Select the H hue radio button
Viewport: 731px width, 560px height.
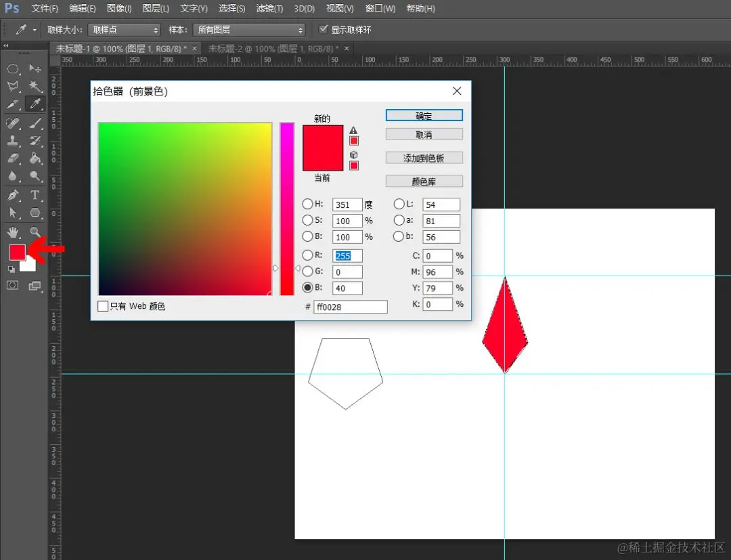click(x=307, y=204)
